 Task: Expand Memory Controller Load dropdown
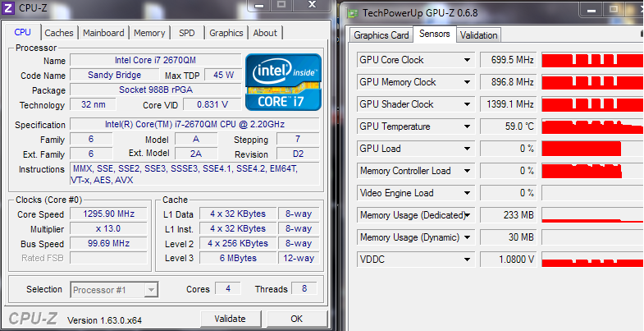(467, 171)
